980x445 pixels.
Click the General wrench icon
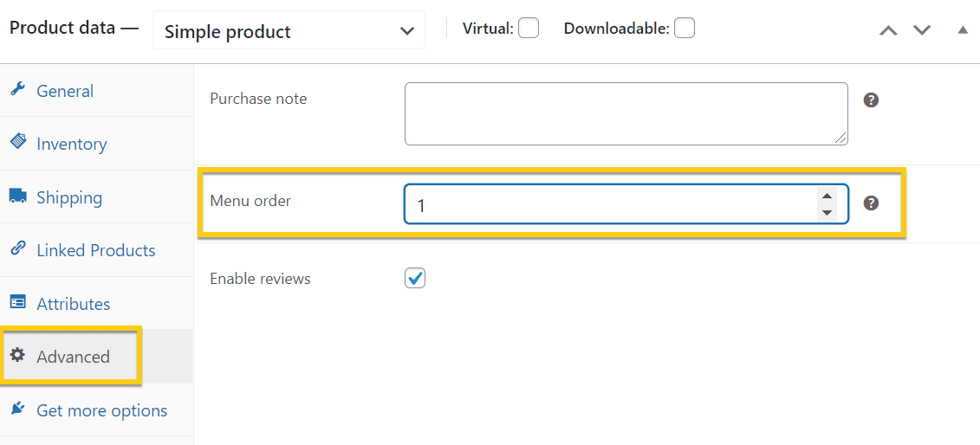coord(18,89)
